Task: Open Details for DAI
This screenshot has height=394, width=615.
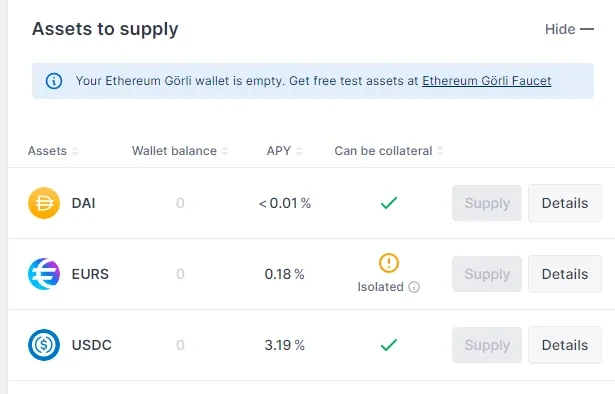Action: [565, 203]
